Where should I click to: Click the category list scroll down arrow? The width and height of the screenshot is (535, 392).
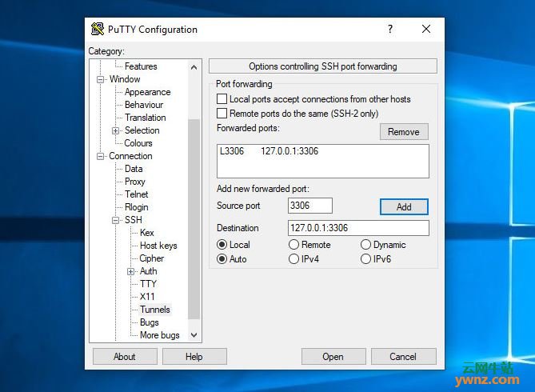[194, 335]
